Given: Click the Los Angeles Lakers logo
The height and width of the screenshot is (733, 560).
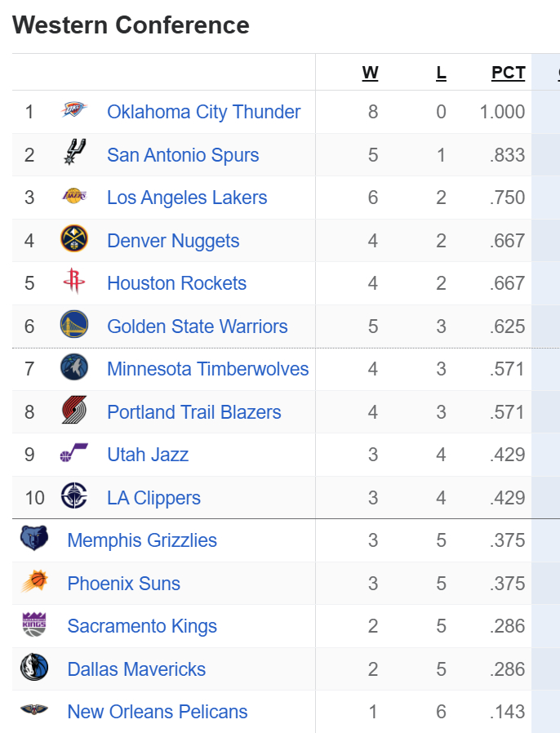Looking at the screenshot, I should click(x=73, y=197).
